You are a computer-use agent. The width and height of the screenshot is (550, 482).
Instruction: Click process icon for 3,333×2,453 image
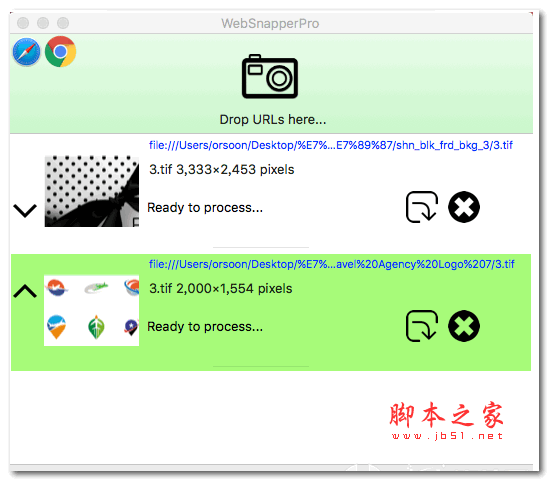[422, 207]
